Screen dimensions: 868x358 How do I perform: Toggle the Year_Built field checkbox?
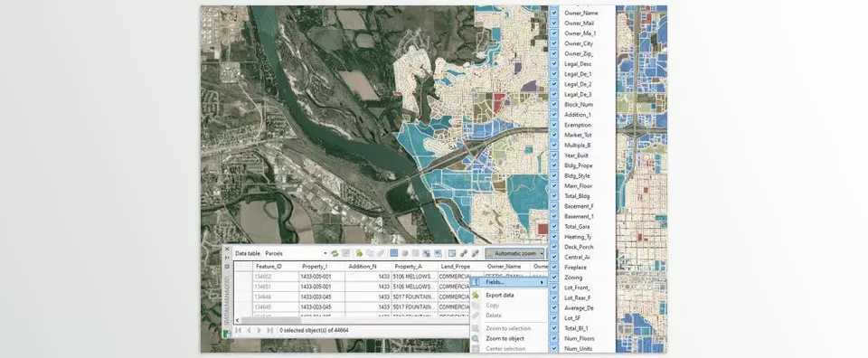click(554, 155)
